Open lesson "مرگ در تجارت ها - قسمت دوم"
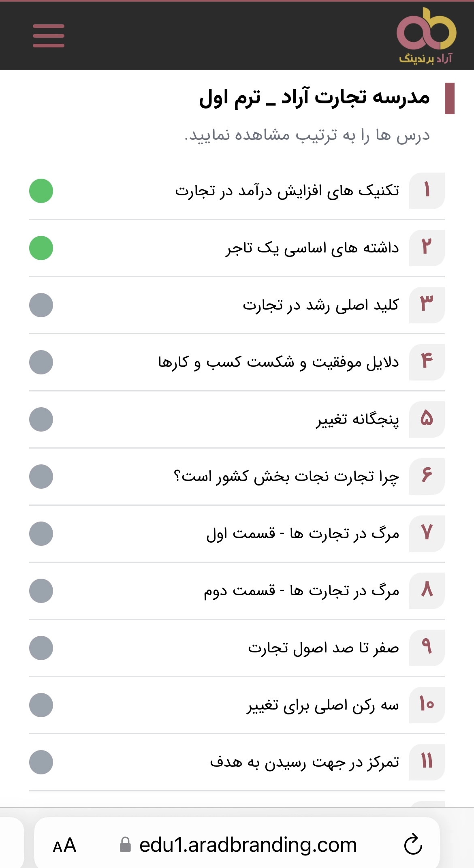Screen dimensions: 474x868 coord(301,591)
